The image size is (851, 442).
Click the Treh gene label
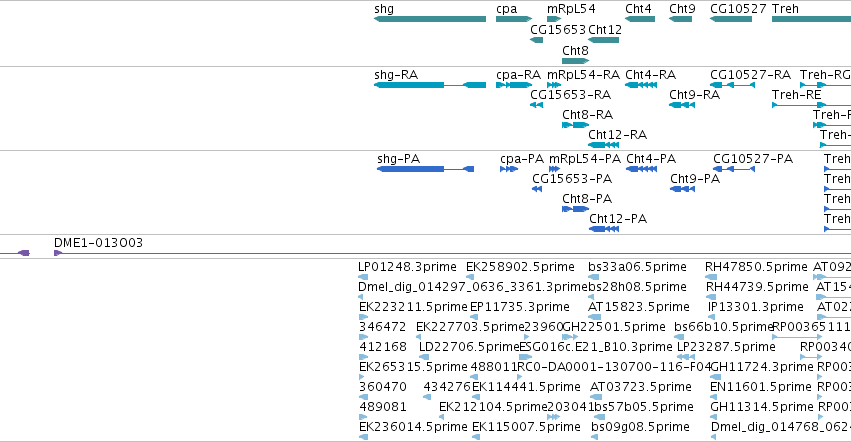click(x=785, y=9)
